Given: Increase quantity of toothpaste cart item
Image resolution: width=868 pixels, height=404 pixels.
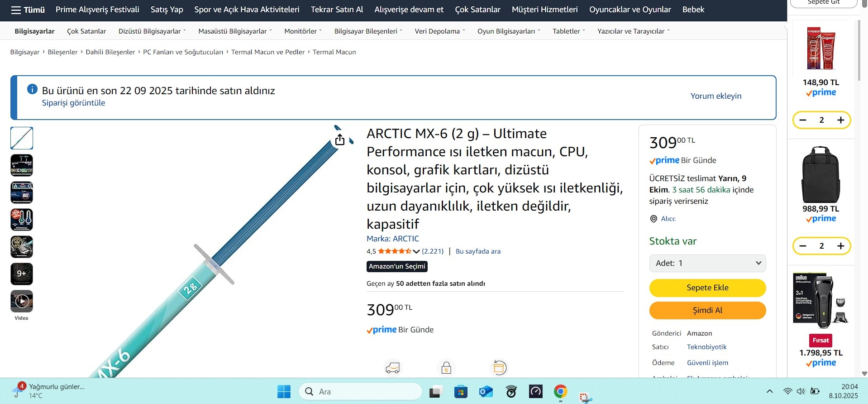Looking at the screenshot, I should pos(840,120).
